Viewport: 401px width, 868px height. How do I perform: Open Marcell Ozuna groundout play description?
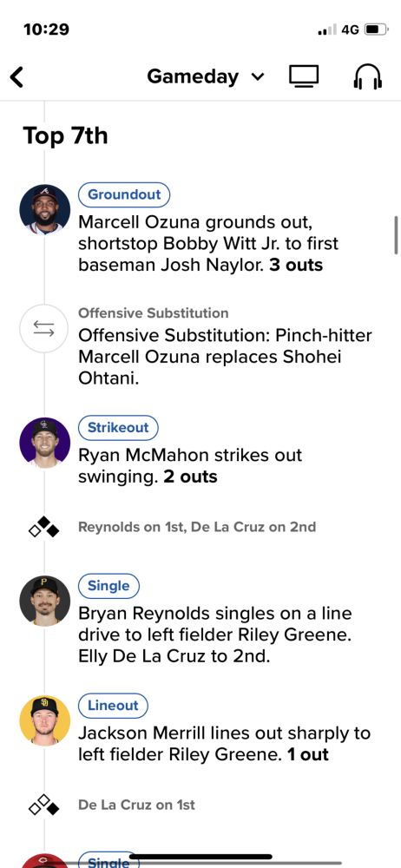208,244
